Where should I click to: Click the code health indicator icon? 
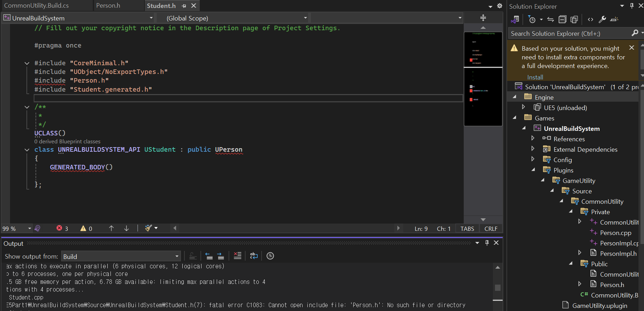[38, 228]
